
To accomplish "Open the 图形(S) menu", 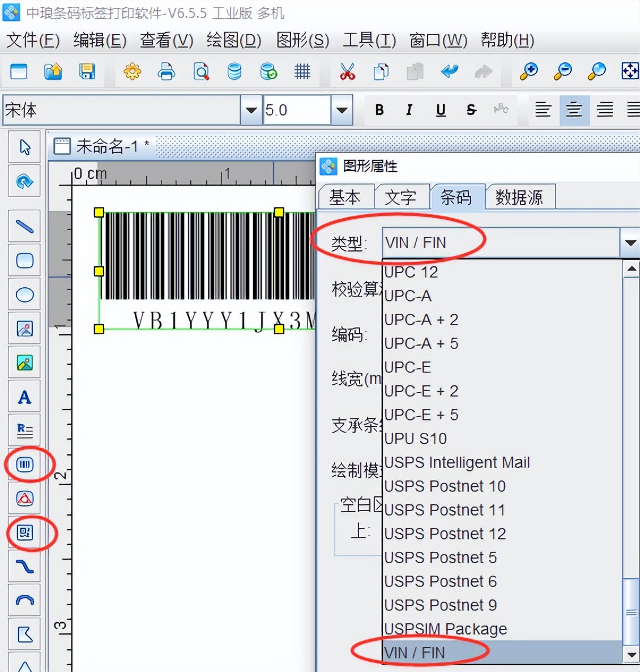I will point(302,40).
